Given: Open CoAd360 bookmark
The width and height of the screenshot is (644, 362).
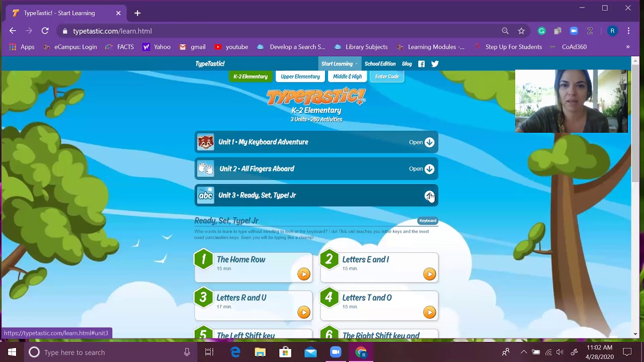Looking at the screenshot, I should pyautogui.click(x=568, y=47).
